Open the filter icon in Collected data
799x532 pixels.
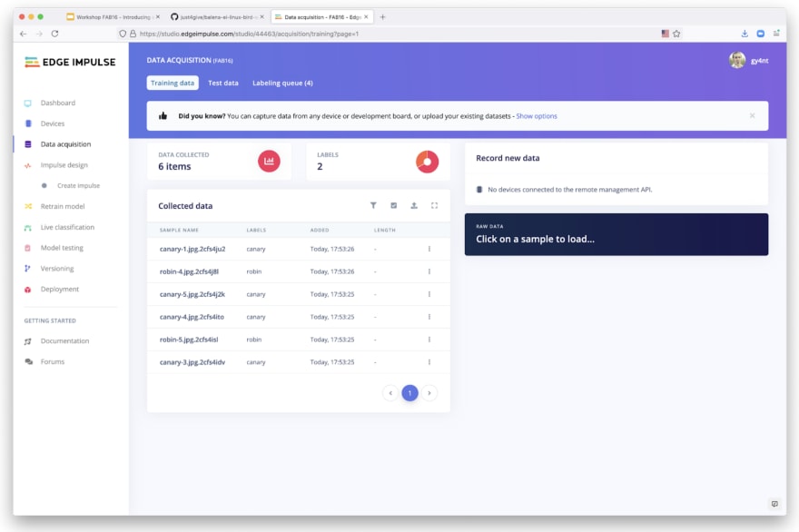[373, 205]
